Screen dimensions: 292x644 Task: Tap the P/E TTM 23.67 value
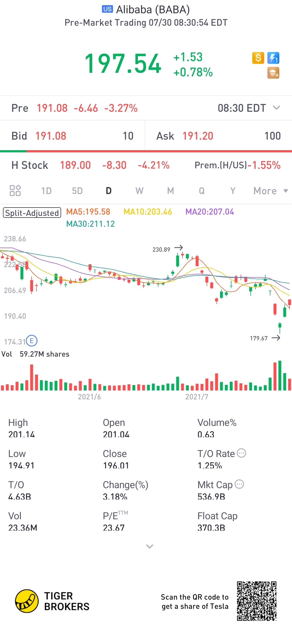coord(114,528)
